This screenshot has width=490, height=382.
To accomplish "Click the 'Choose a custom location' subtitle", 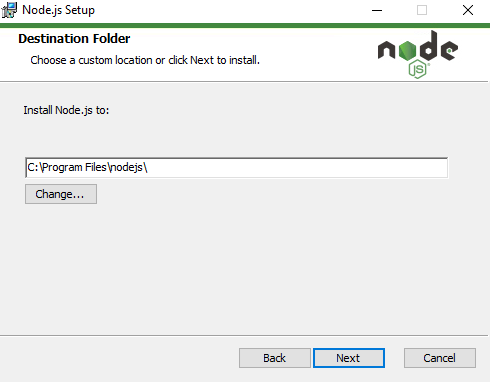I will point(145,60).
